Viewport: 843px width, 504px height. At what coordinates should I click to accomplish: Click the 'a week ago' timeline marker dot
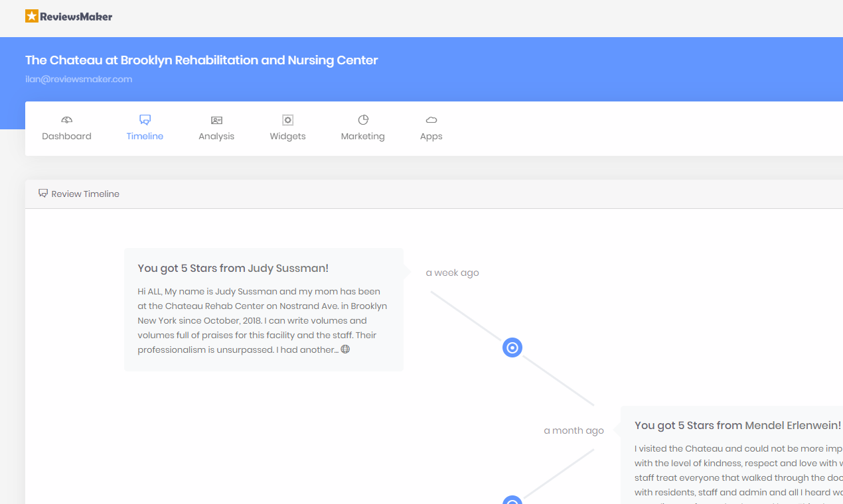point(512,347)
